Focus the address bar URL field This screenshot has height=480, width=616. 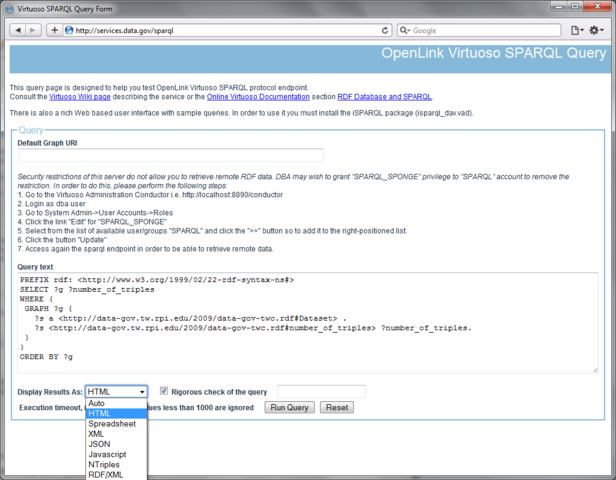[227, 30]
